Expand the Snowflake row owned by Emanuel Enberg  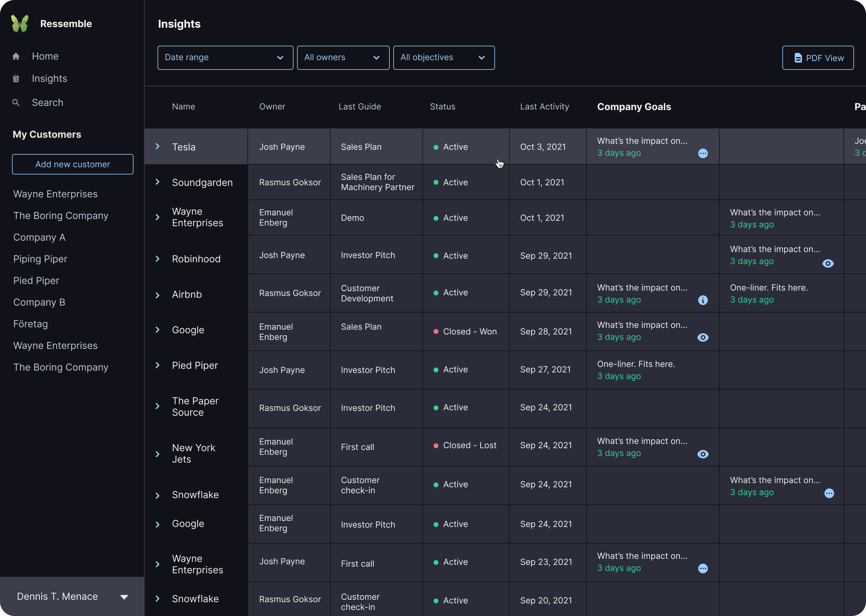[x=158, y=496]
